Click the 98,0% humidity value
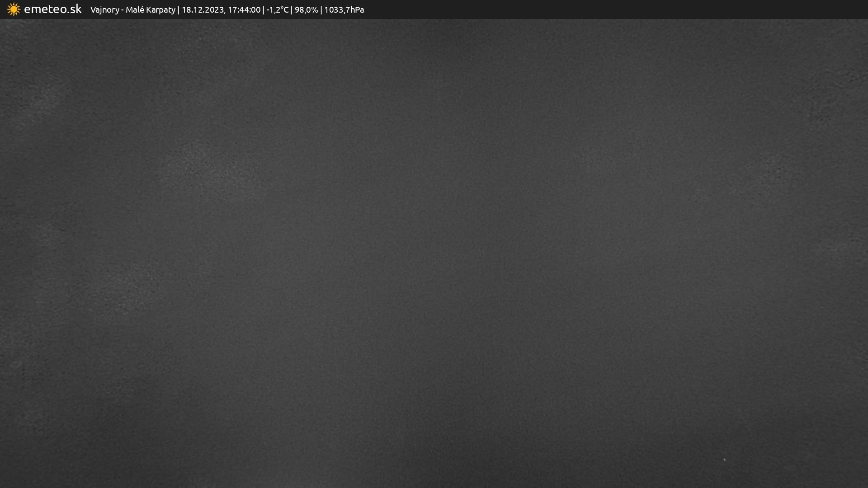 point(306,9)
